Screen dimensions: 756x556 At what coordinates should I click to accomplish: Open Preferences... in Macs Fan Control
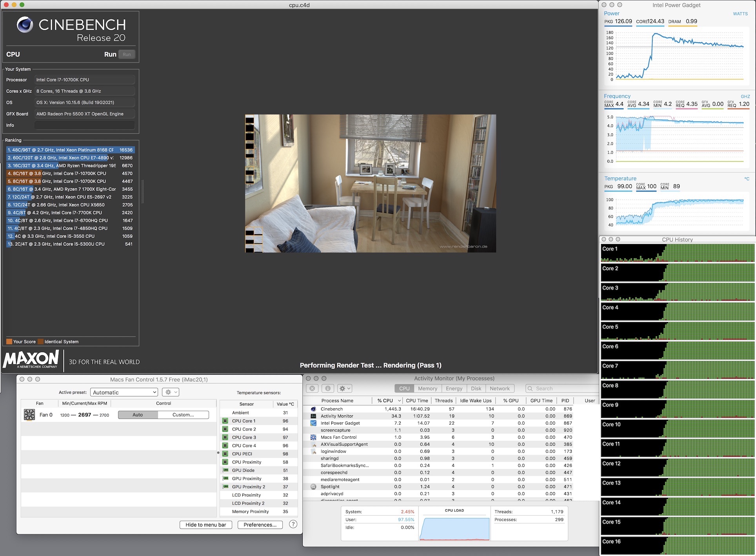[260, 525]
